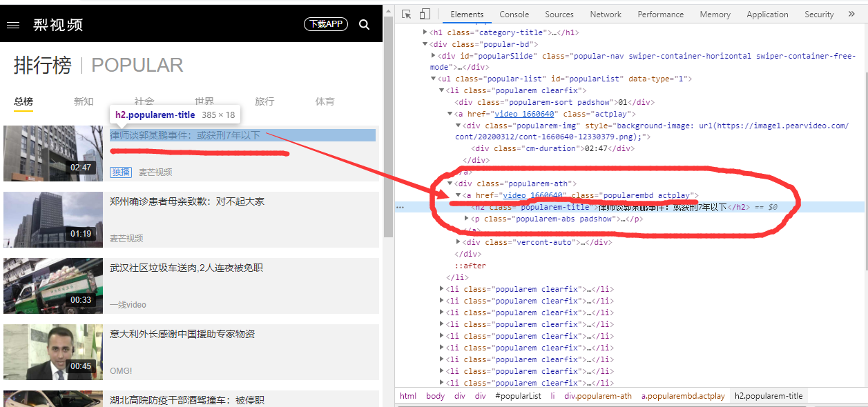
Task: Select li in the breadcrumb bar
Action: [552, 396]
